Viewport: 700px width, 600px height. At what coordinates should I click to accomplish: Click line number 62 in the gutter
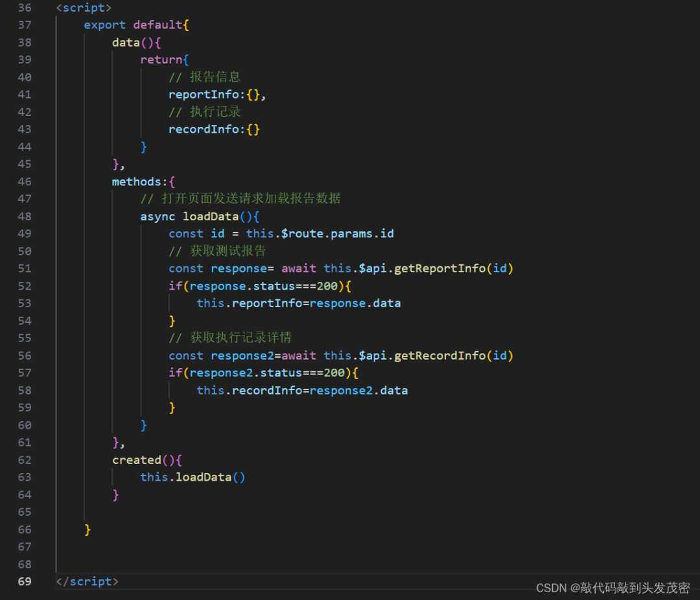[x=25, y=460]
